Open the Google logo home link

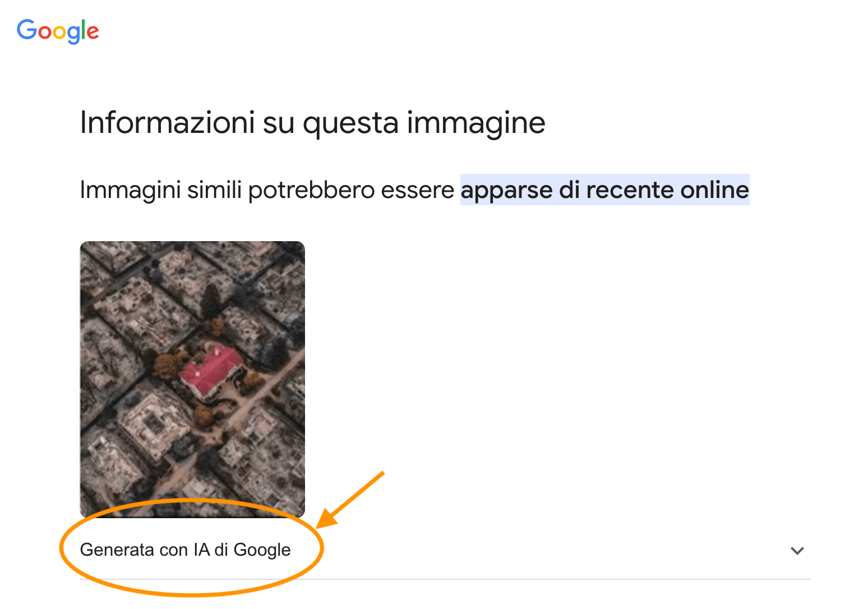(58, 31)
